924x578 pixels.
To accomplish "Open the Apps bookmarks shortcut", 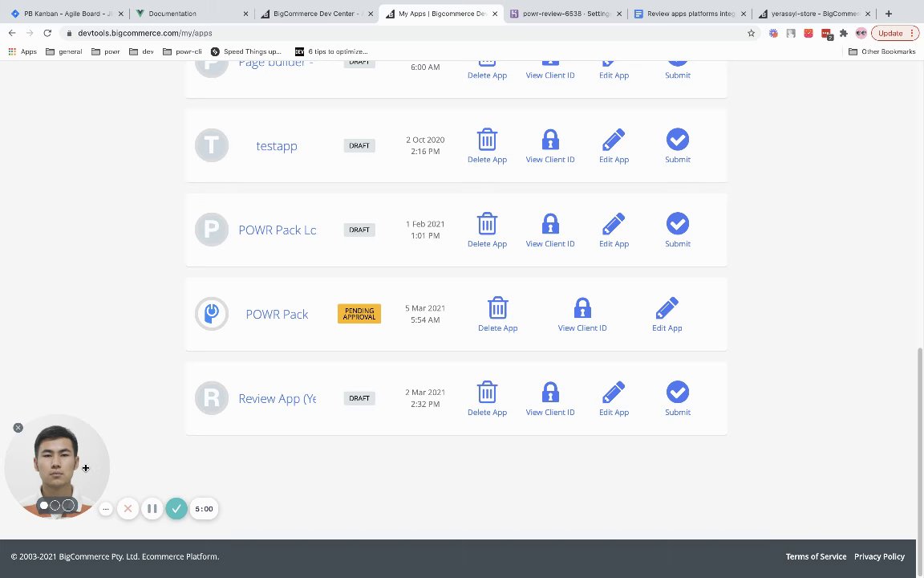I will click(x=22, y=51).
